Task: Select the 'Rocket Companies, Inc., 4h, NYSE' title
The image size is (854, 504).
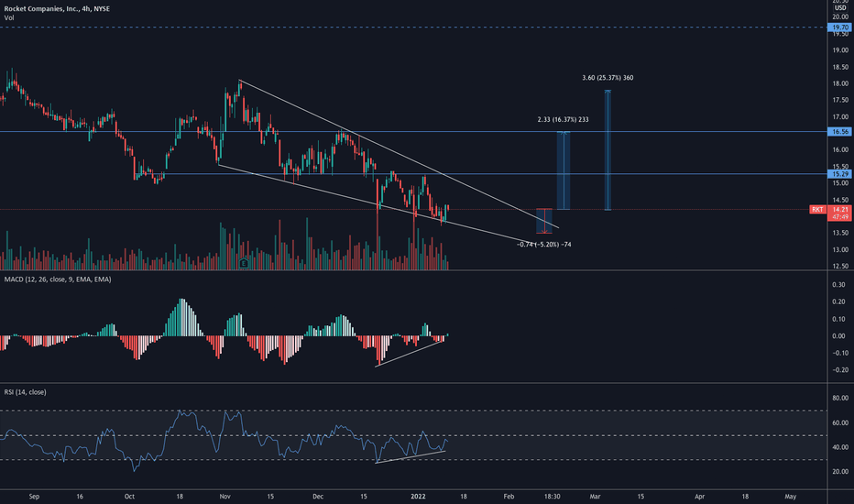Action: [x=57, y=9]
